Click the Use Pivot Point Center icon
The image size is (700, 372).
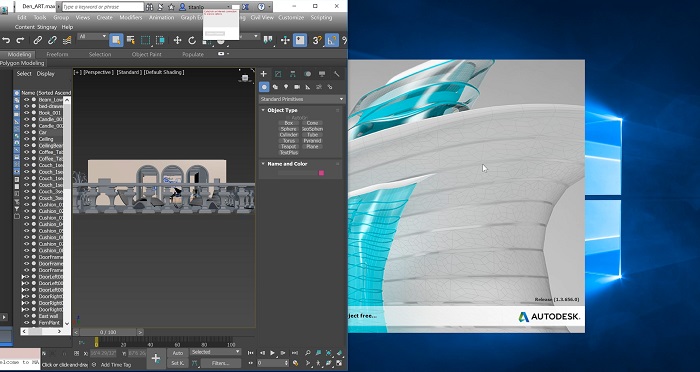[x=268, y=40]
